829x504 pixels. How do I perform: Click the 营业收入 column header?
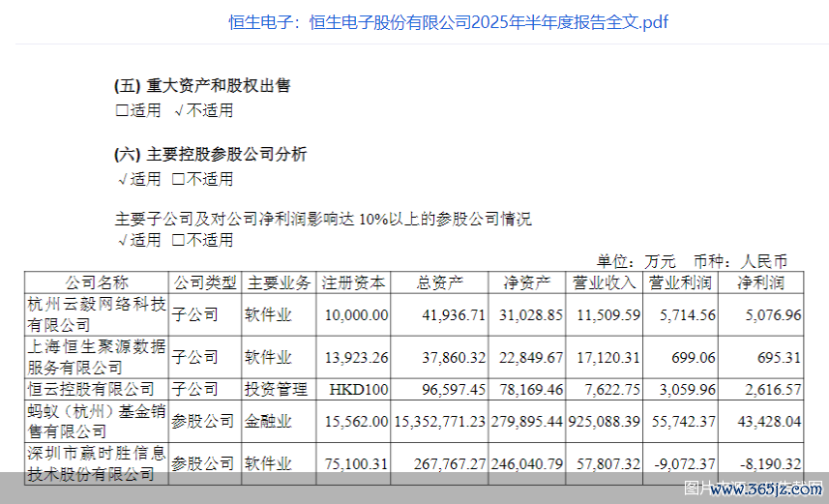(x=604, y=282)
